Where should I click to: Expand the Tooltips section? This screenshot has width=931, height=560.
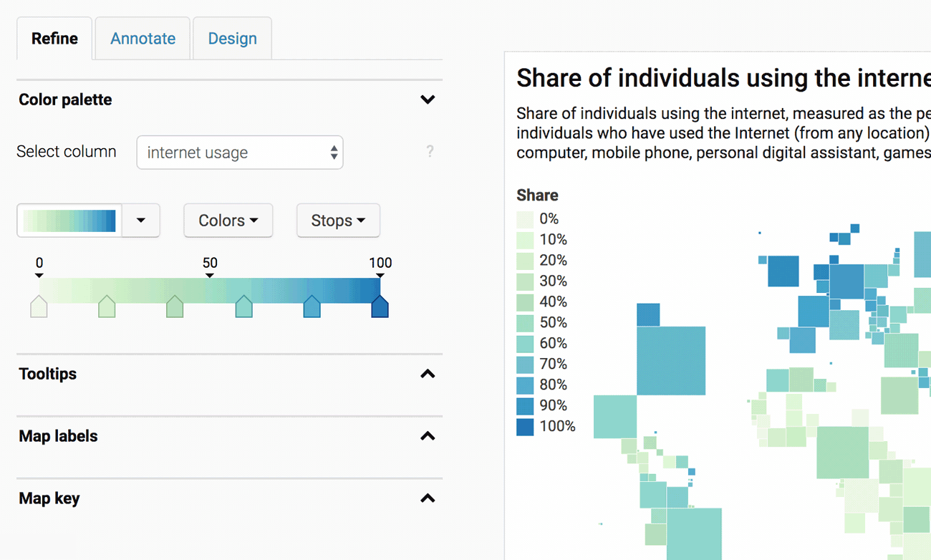click(x=428, y=374)
